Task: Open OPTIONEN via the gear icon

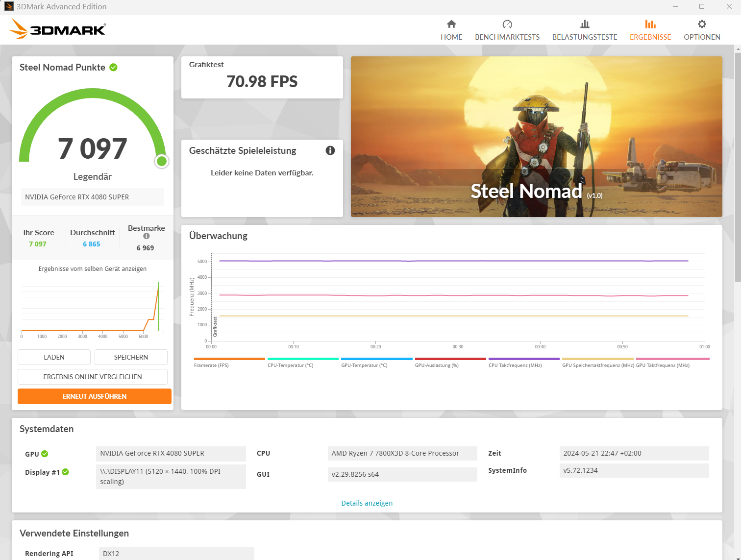Action: (x=702, y=23)
